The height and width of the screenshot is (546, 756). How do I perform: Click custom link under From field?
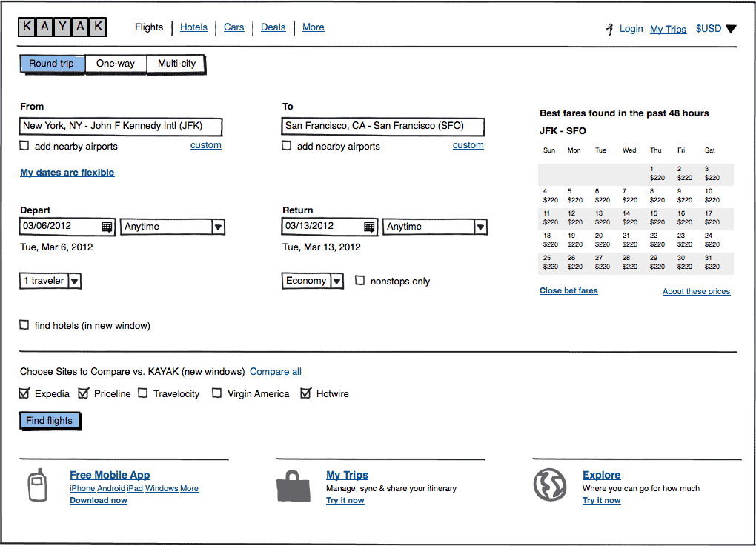206,145
